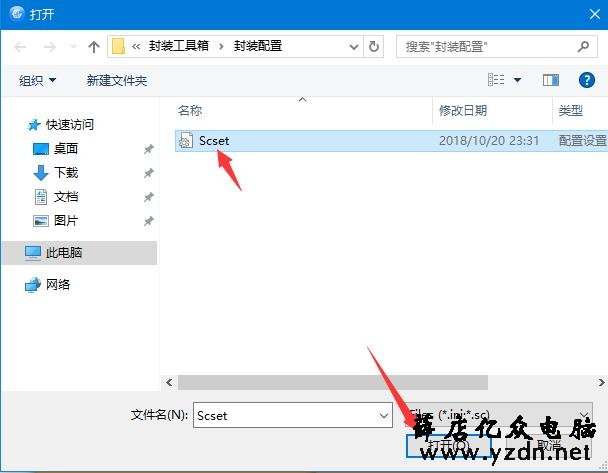The width and height of the screenshot is (608, 473).
Task: Go forward using the forward arrow
Action: [x=50, y=47]
